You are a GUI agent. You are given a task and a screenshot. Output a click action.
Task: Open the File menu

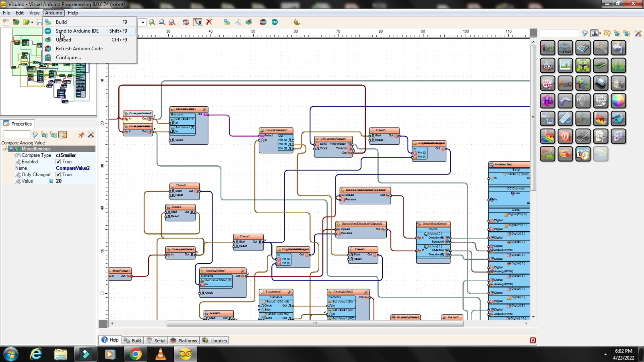coord(6,13)
